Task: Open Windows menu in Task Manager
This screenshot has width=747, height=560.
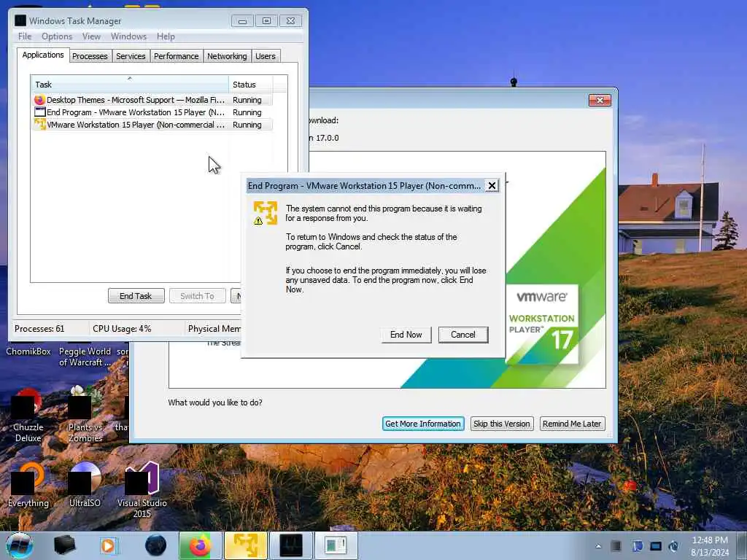Action: pos(128,36)
